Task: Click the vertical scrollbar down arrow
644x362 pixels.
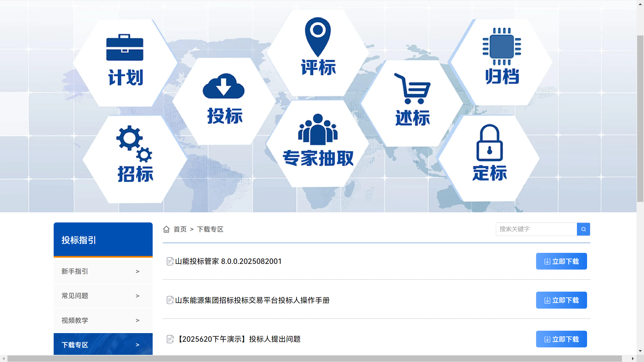Action: pos(640,351)
